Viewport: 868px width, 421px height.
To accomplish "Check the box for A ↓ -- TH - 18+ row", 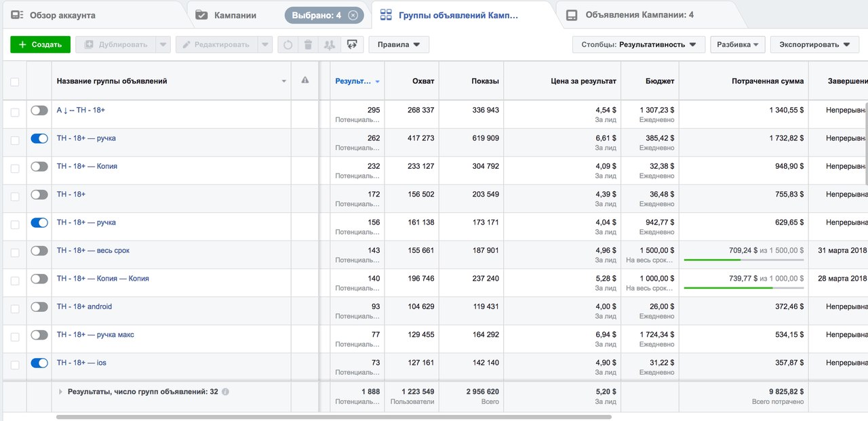I will pos(14,112).
